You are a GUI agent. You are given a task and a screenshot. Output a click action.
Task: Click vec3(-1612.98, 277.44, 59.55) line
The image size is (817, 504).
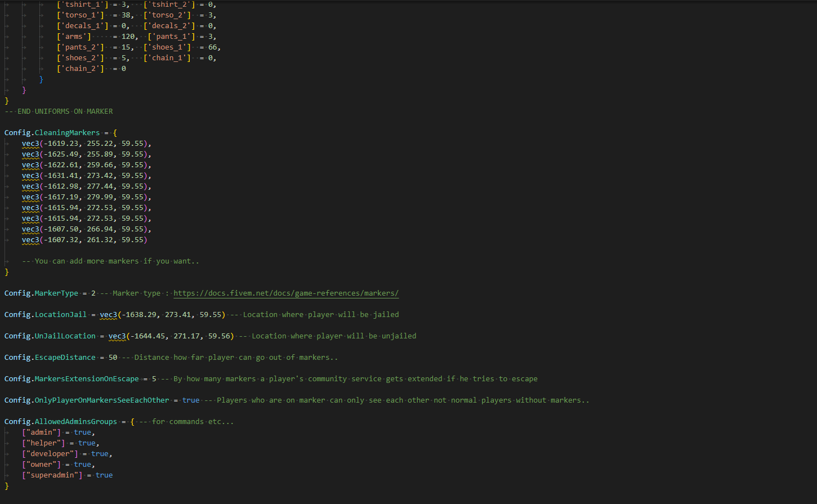(87, 186)
